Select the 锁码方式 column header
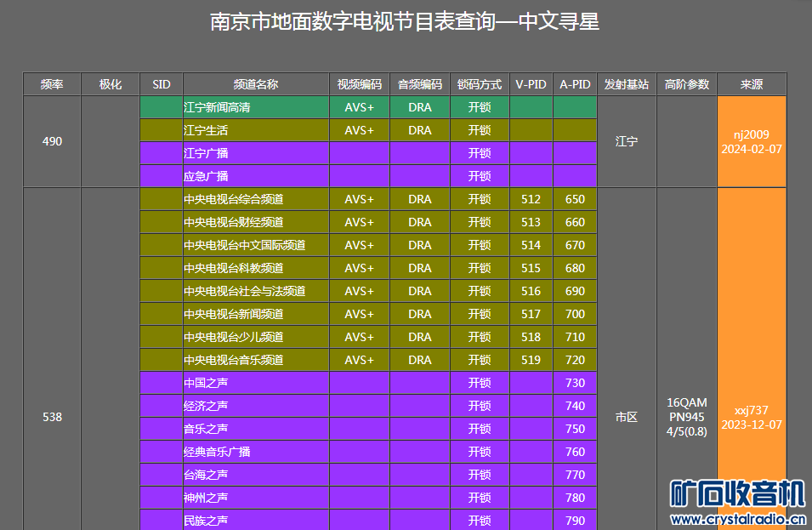 pos(480,84)
